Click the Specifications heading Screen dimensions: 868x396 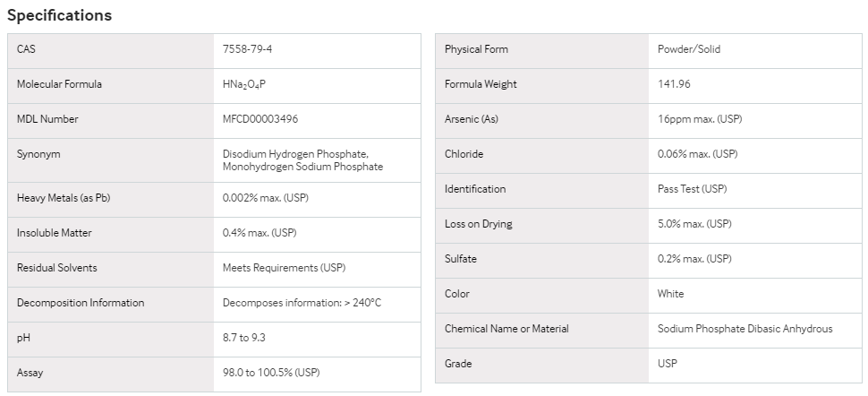(x=59, y=15)
